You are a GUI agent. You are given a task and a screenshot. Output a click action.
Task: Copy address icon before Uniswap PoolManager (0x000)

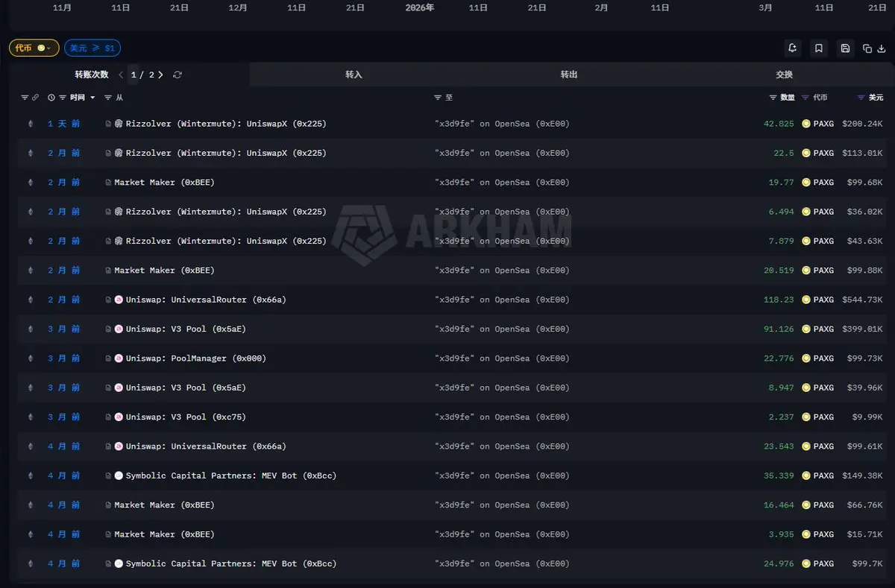point(108,358)
